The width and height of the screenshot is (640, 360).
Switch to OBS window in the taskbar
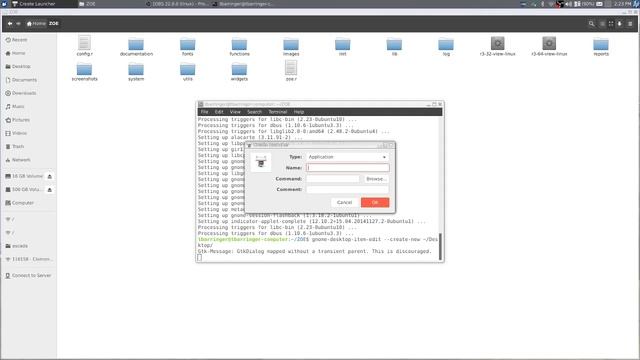click(x=178, y=4)
